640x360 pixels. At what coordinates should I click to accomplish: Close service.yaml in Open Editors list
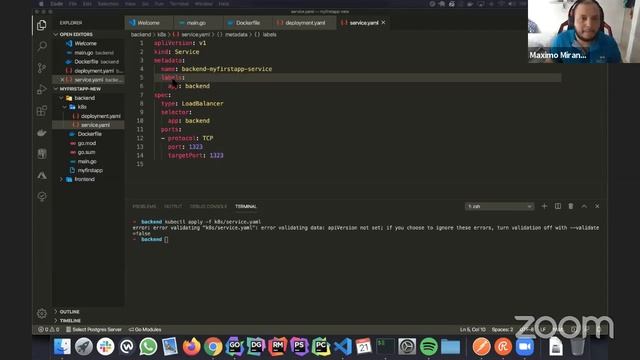pyautogui.click(x=62, y=80)
